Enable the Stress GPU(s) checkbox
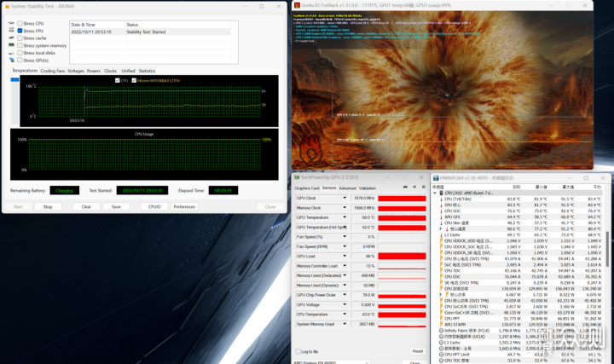Viewport: 614px width, 364px height. click(x=20, y=61)
